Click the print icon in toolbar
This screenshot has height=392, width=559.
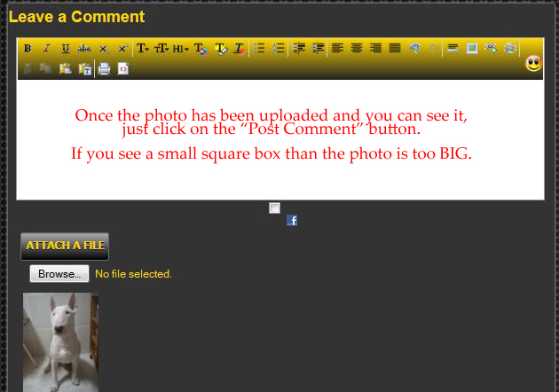pyautogui.click(x=104, y=69)
